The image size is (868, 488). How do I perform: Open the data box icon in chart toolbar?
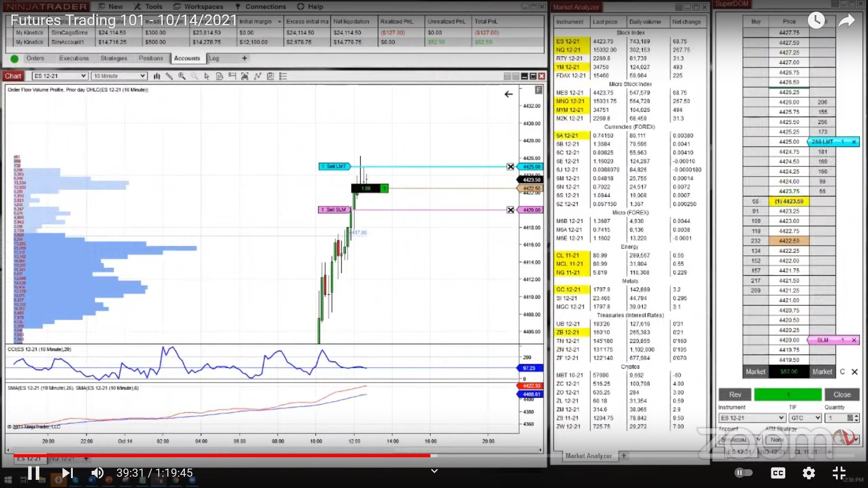(219, 76)
